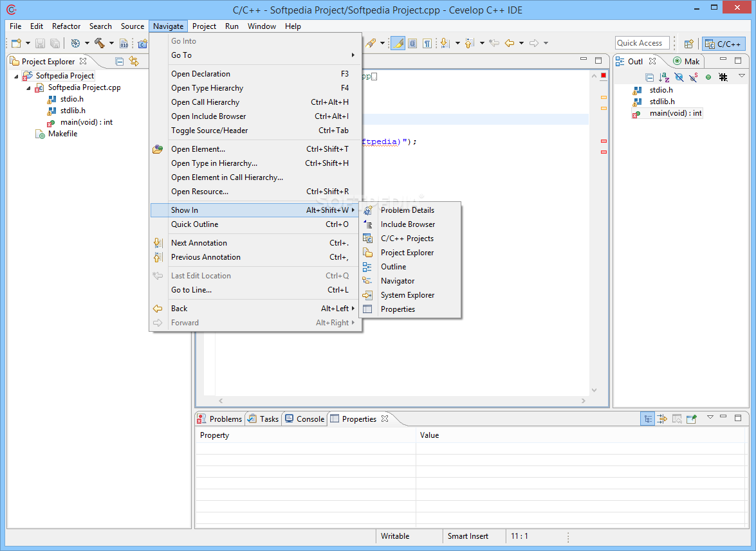Click the New file wizard toolbar icon

coord(16,43)
